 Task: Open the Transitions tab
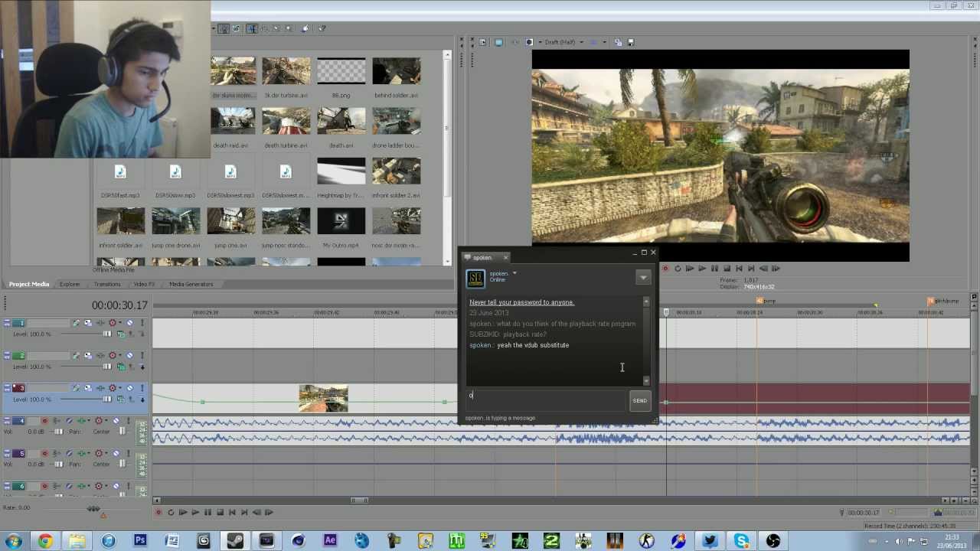(x=107, y=284)
